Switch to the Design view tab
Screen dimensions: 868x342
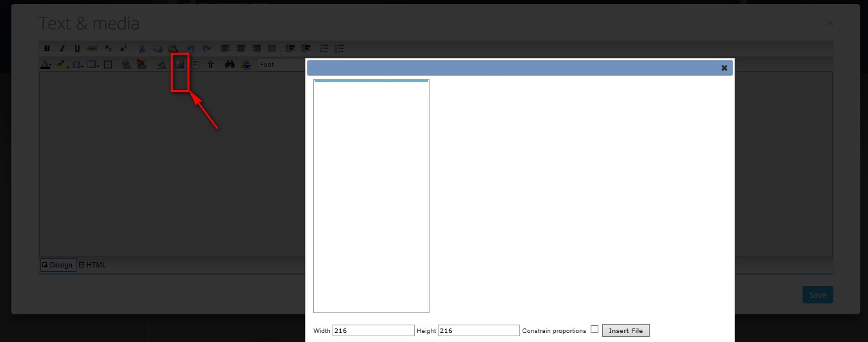pyautogui.click(x=58, y=265)
